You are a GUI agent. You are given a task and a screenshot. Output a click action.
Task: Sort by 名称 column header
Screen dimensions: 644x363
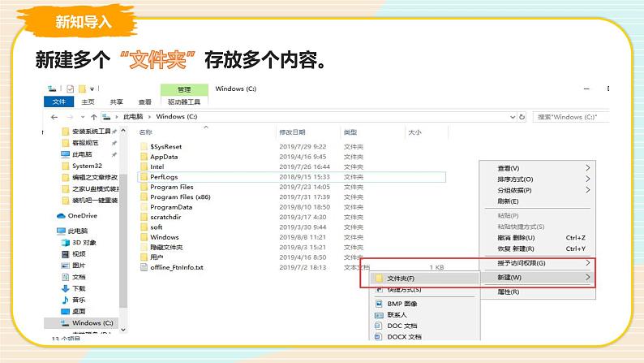pyautogui.click(x=146, y=132)
